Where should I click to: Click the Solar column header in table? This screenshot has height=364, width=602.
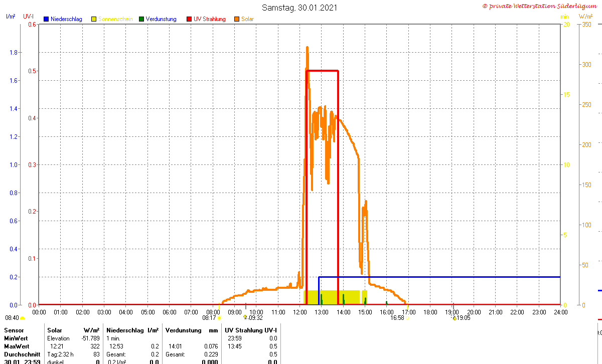point(55,330)
